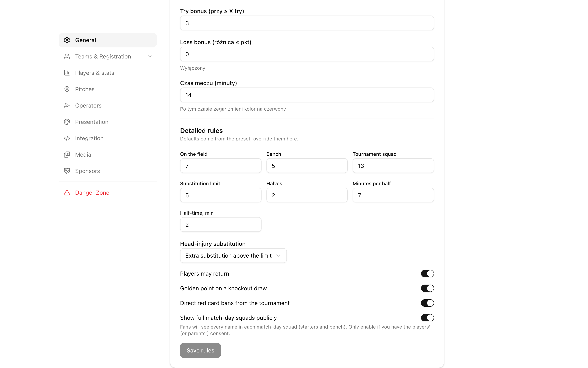Click the Minutes per half input

[393, 195]
